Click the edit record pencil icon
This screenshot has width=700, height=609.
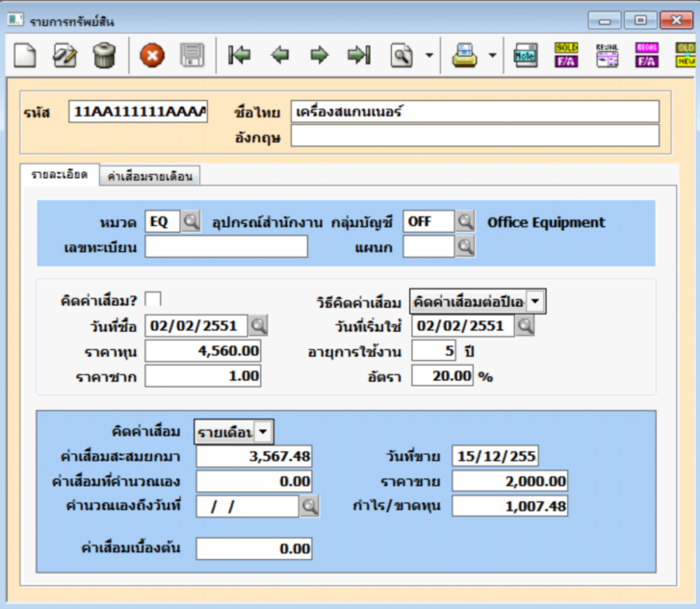65,56
